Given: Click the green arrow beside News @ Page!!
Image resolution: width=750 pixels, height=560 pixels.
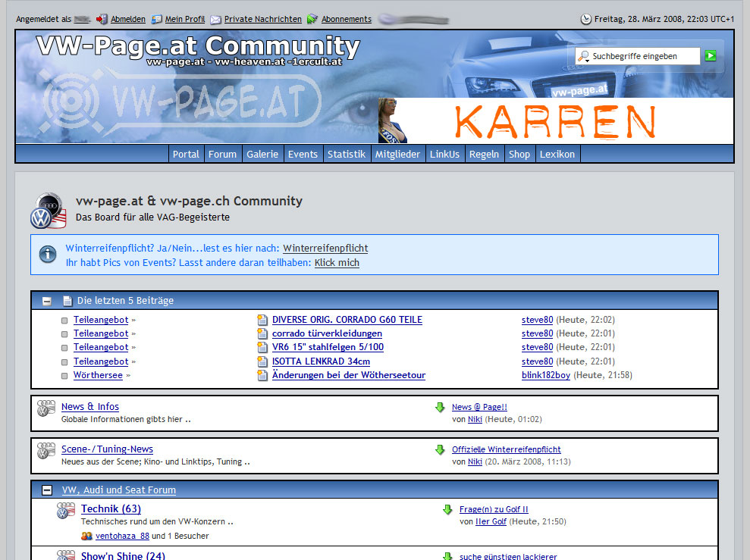Looking at the screenshot, I should [x=440, y=408].
